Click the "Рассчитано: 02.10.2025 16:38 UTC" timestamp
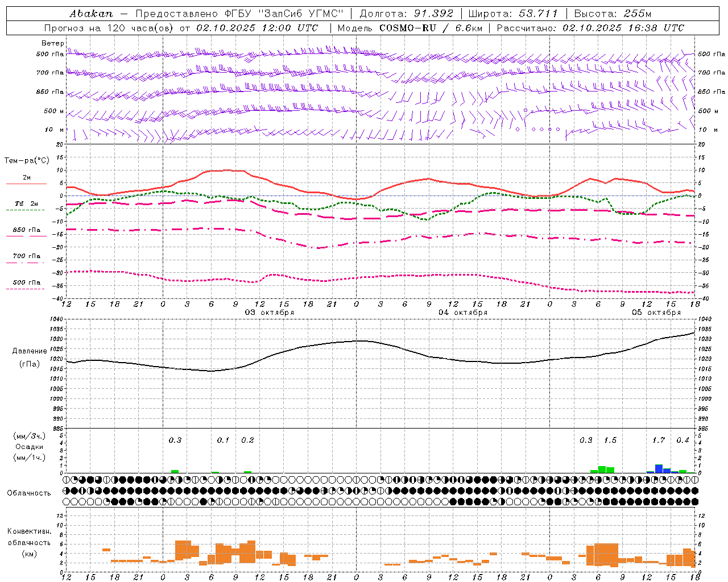This screenshot has height=582, width=728. coord(590,28)
